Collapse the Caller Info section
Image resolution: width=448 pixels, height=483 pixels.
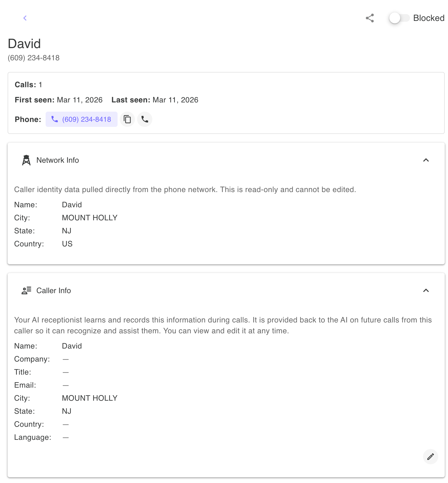pyautogui.click(x=426, y=291)
